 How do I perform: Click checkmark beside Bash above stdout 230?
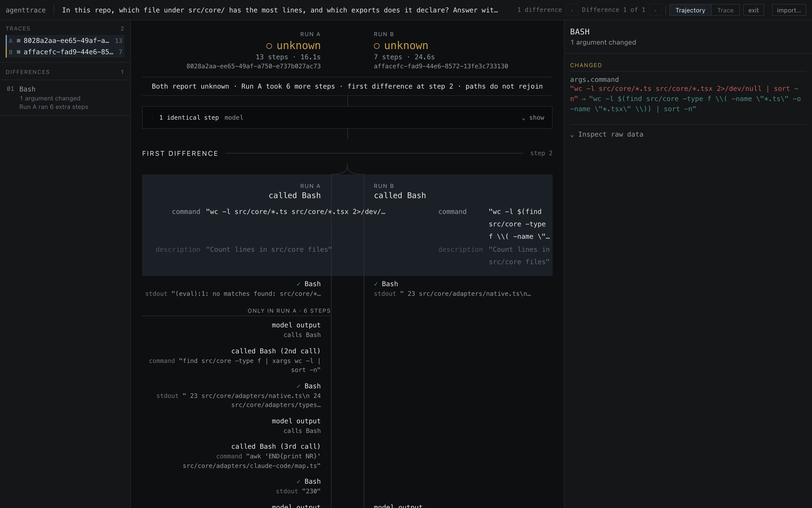click(298, 481)
